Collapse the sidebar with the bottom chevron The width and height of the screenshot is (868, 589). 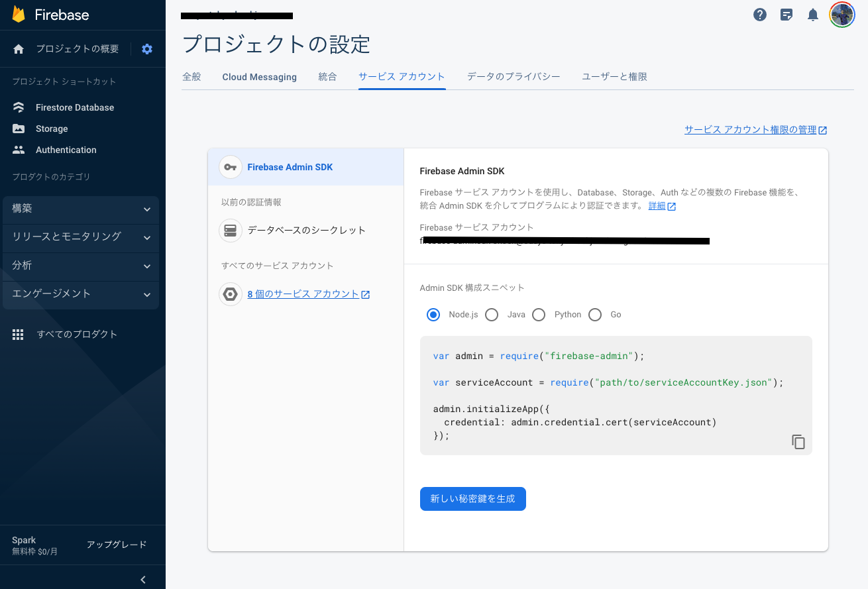(143, 580)
